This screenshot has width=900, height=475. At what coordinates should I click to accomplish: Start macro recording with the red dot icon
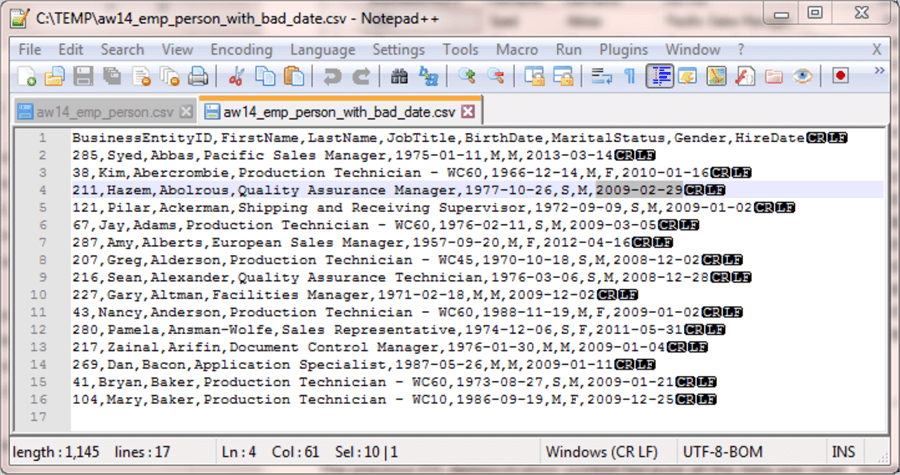[x=840, y=76]
